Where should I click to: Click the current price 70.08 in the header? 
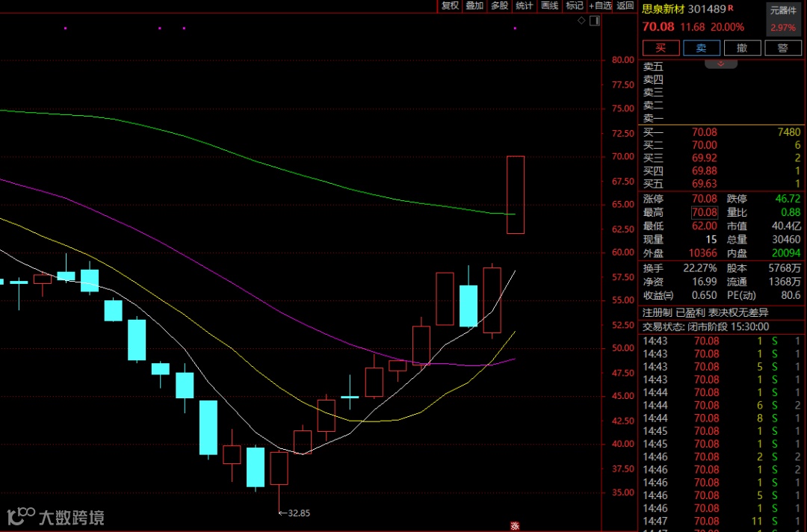pyautogui.click(x=658, y=27)
